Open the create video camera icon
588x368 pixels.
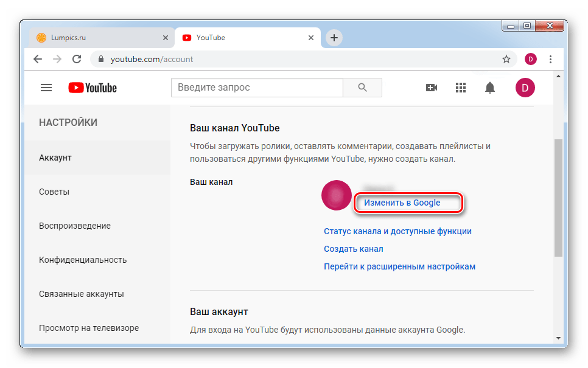(431, 88)
